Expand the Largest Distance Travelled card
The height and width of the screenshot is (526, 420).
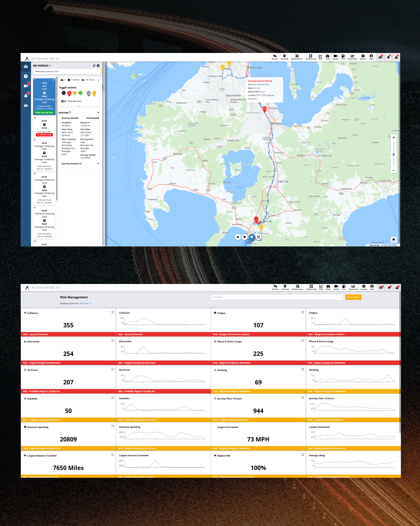point(113,455)
